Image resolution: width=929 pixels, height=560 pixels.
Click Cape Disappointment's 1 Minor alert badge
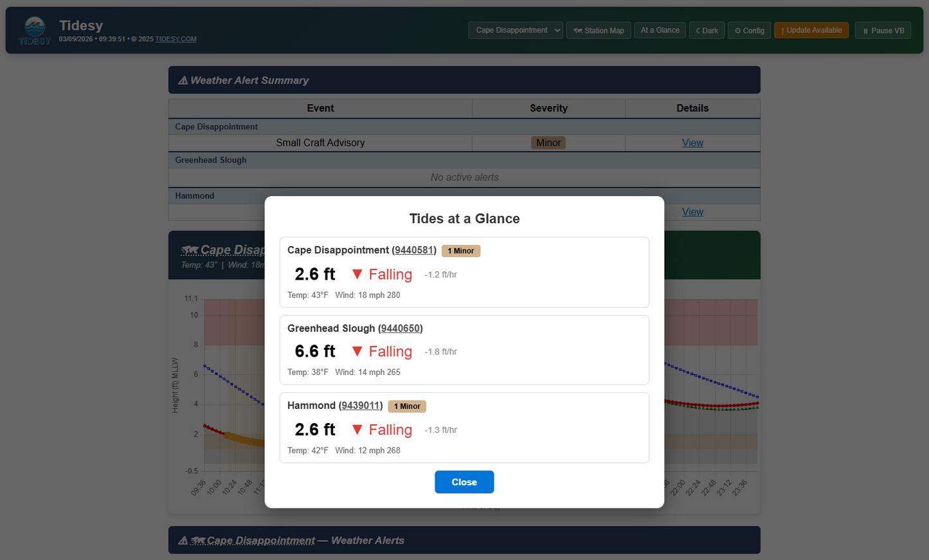click(461, 251)
